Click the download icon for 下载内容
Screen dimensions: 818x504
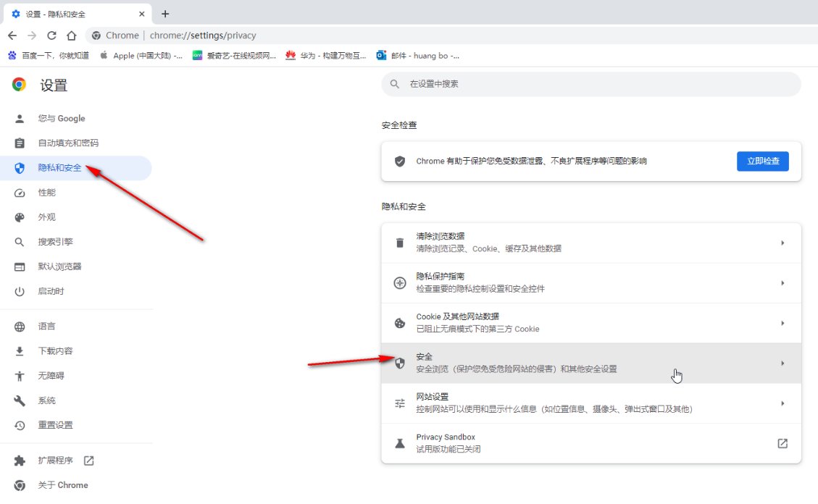pos(20,351)
